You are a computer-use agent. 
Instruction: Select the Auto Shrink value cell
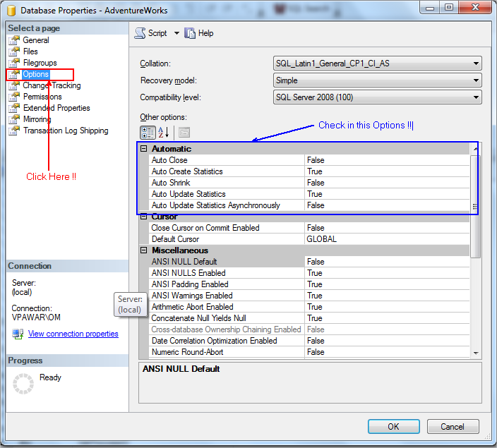[x=387, y=183]
